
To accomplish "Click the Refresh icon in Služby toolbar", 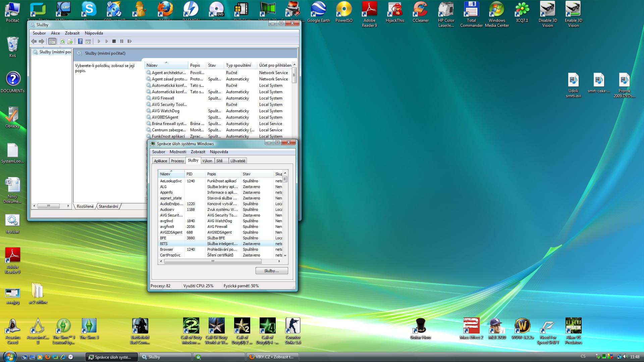I will [62, 41].
